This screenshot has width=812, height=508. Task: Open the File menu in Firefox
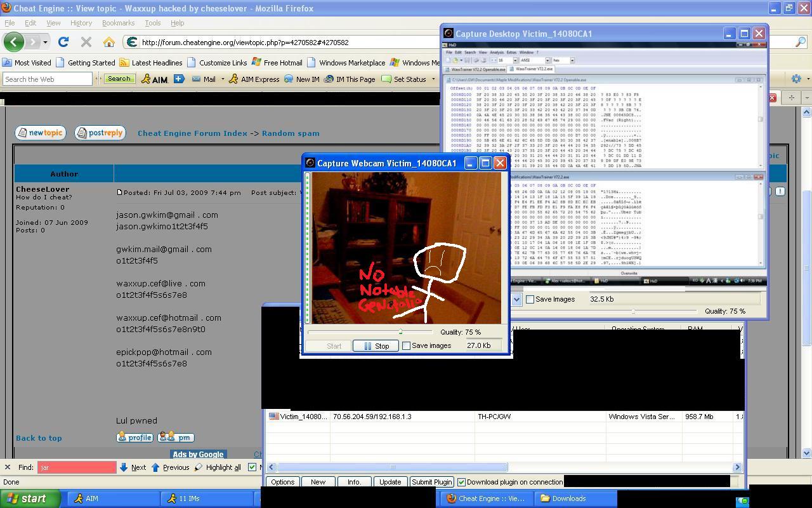[x=10, y=23]
